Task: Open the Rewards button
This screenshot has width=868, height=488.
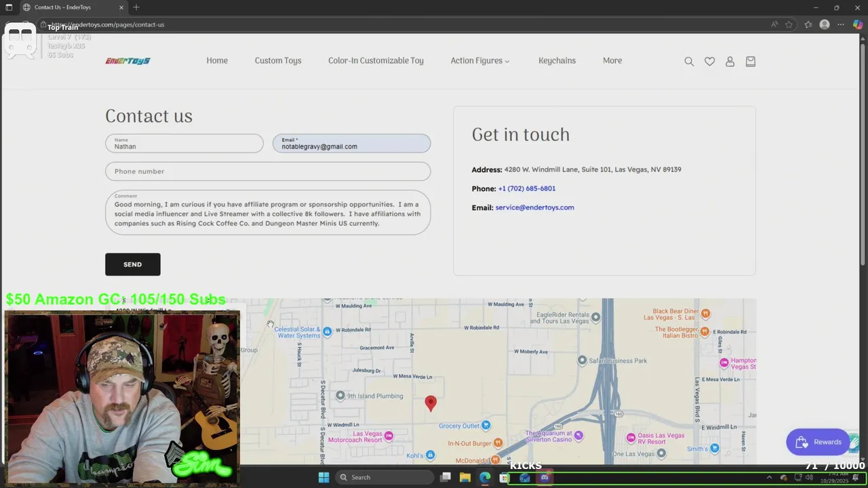Action: click(x=818, y=442)
